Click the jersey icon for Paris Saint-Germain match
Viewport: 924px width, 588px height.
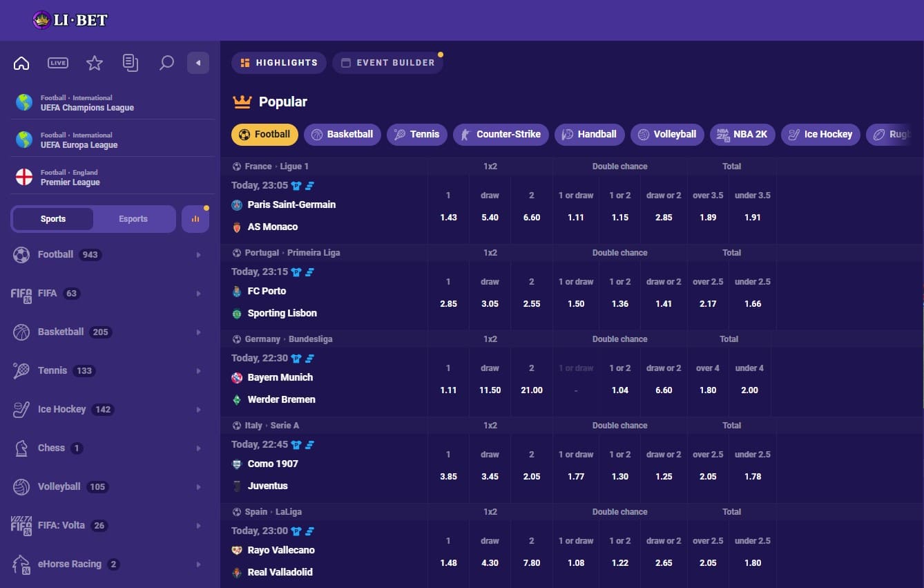click(296, 186)
